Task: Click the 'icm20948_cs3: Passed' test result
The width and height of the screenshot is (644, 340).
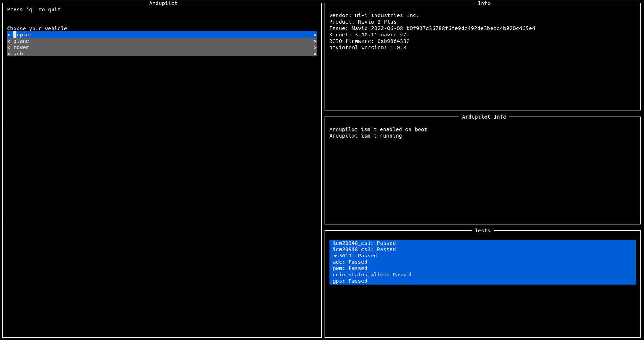Action: tap(364, 250)
